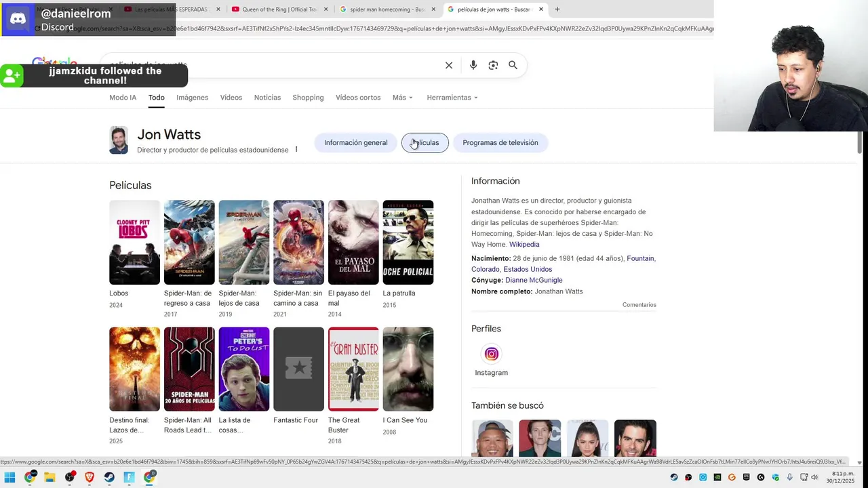This screenshot has width=868, height=488.
Task: Expand the Herramientas dropdown
Action: pyautogui.click(x=452, y=98)
